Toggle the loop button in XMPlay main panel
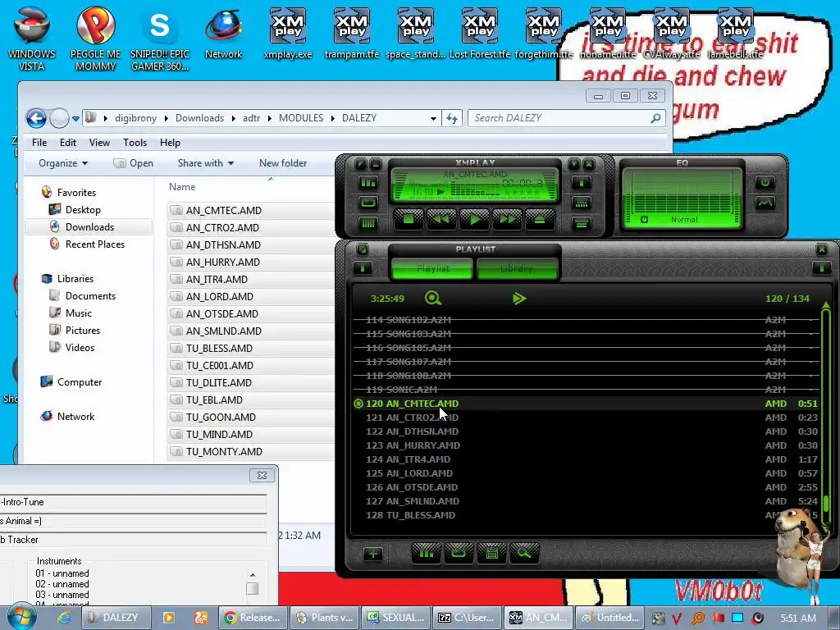The height and width of the screenshot is (630, 840). [x=368, y=203]
